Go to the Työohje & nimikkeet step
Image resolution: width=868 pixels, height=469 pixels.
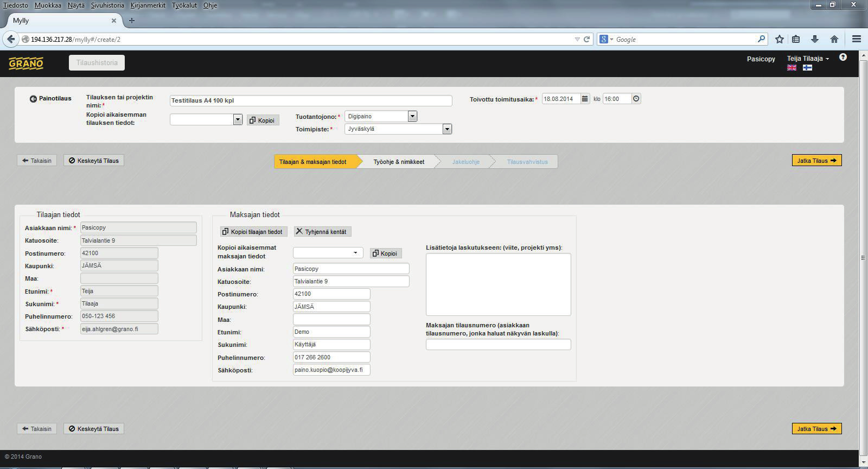coord(399,162)
